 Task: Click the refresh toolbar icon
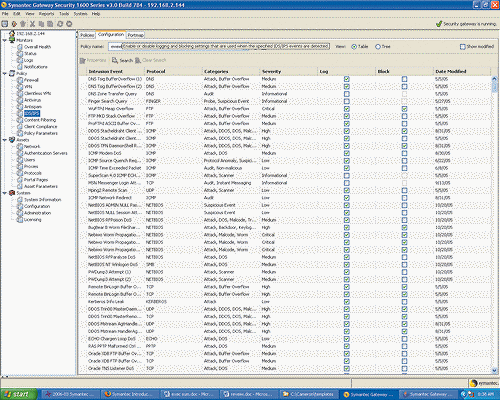pos(60,24)
